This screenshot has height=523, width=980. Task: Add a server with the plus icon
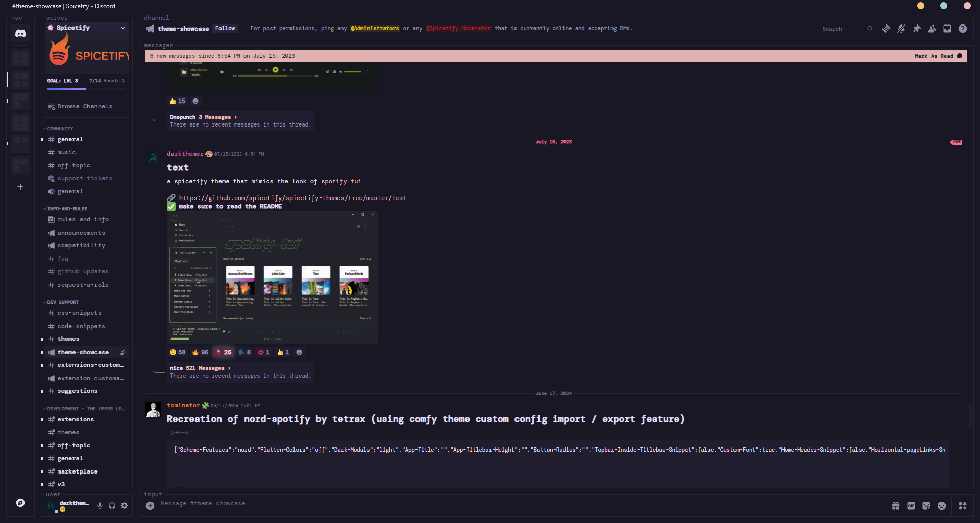[x=20, y=187]
